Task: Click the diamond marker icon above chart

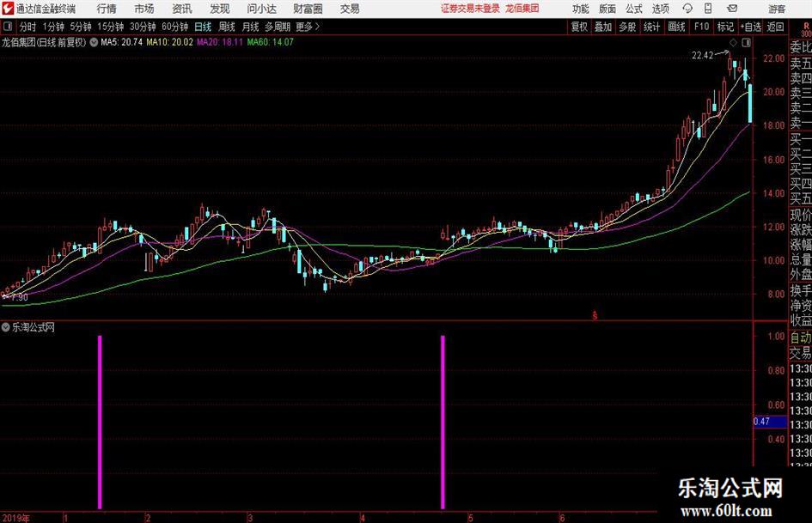Action: (x=733, y=42)
